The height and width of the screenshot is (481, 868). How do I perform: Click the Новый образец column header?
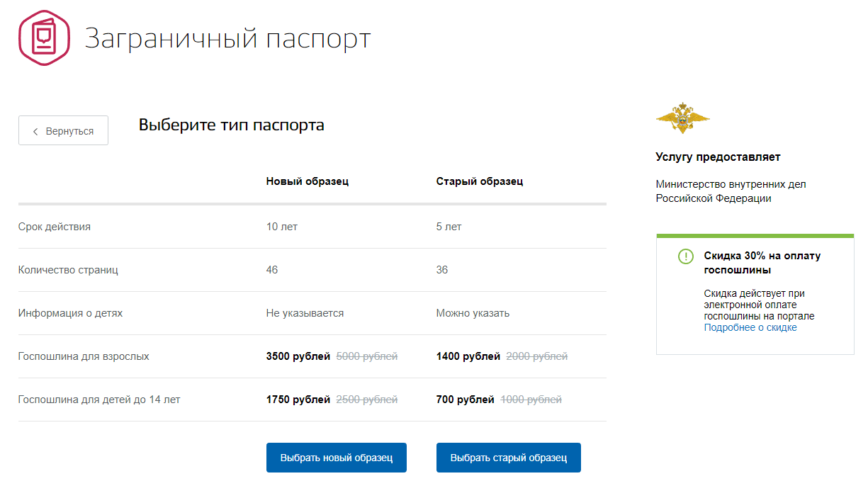(x=307, y=181)
